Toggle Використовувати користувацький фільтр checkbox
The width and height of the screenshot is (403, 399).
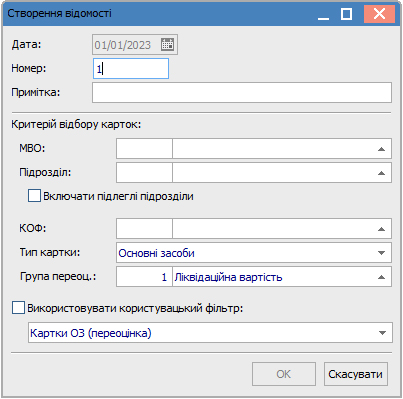coord(18,308)
